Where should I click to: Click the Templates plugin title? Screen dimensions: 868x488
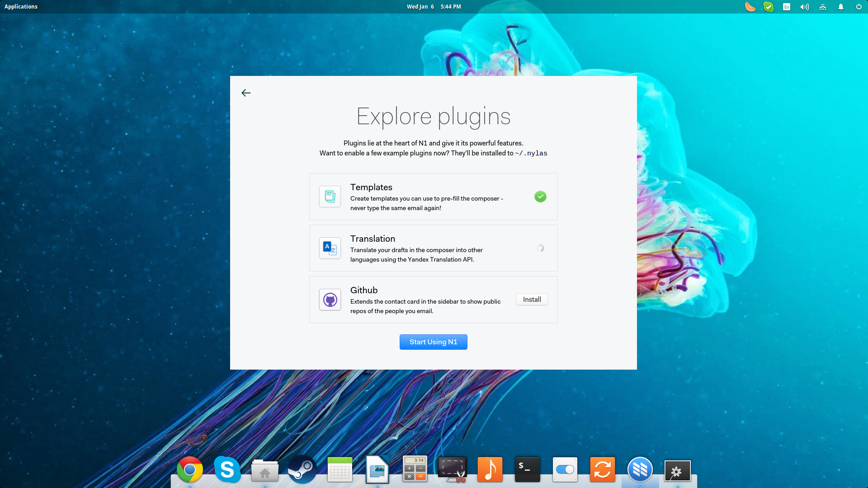(371, 187)
